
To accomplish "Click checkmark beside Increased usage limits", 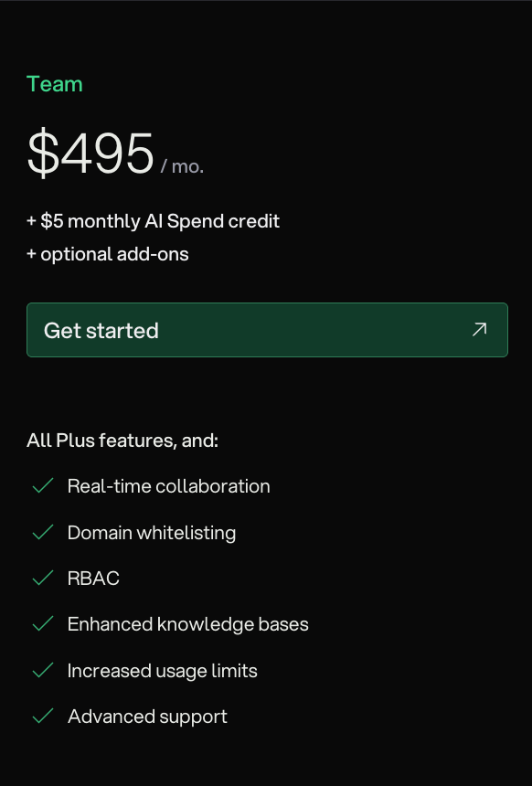I will (43, 670).
